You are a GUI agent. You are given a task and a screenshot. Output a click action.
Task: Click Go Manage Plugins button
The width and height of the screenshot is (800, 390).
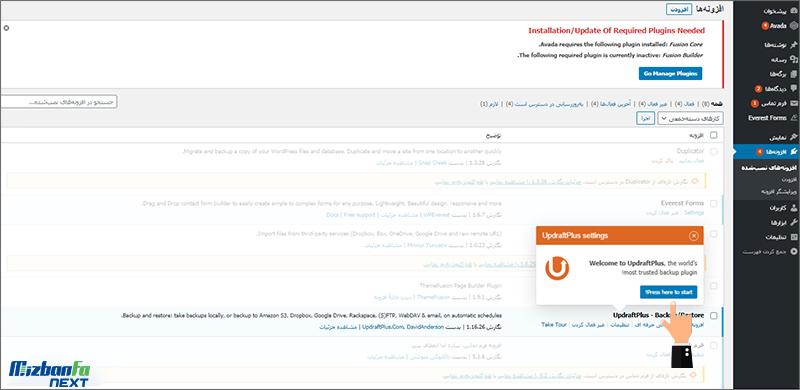(x=670, y=74)
